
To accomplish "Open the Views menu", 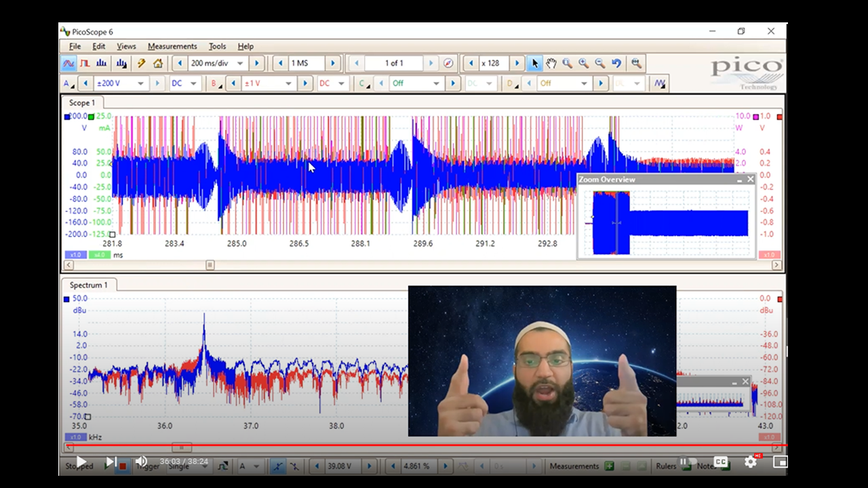I will pos(126,46).
